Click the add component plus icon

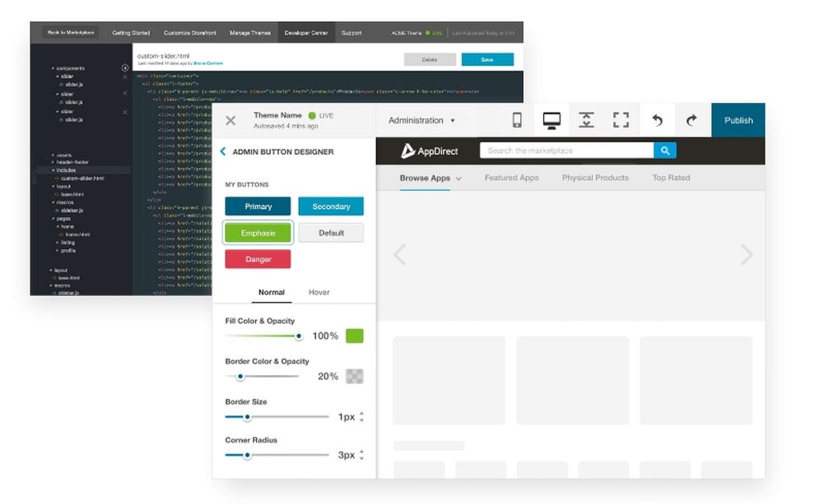point(123,66)
